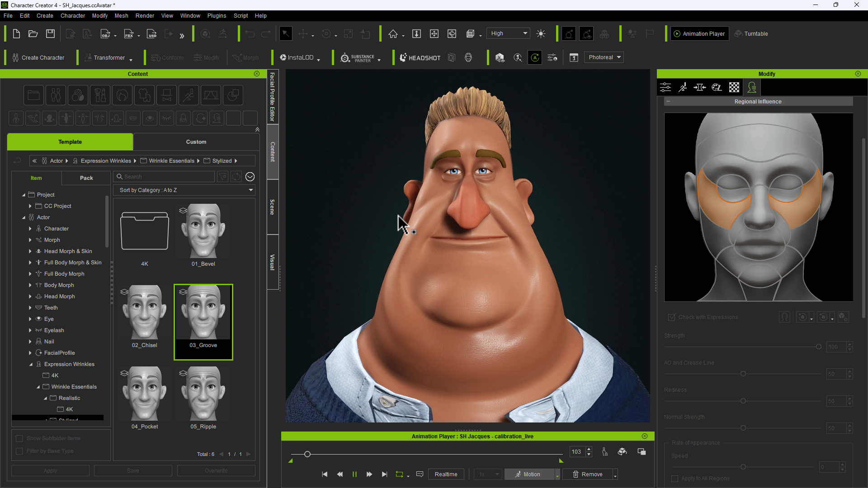Click the Create Character button
868x488 pixels.
(x=38, y=58)
